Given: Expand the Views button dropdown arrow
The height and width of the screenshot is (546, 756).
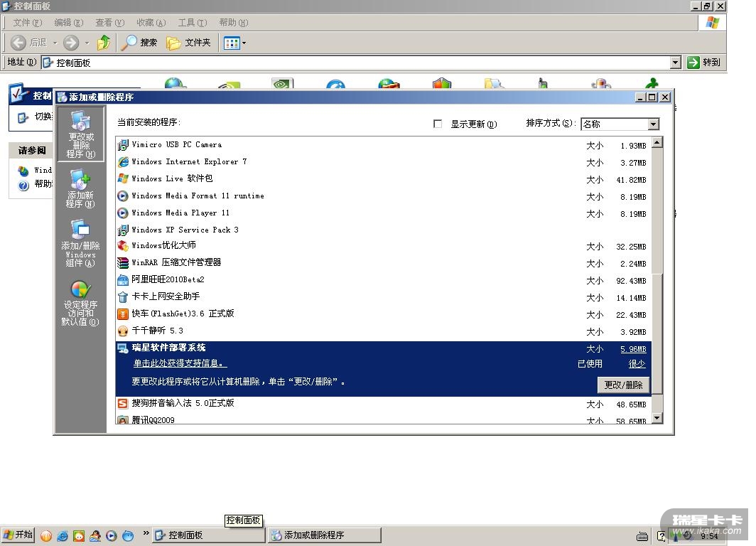Looking at the screenshot, I should [x=244, y=43].
